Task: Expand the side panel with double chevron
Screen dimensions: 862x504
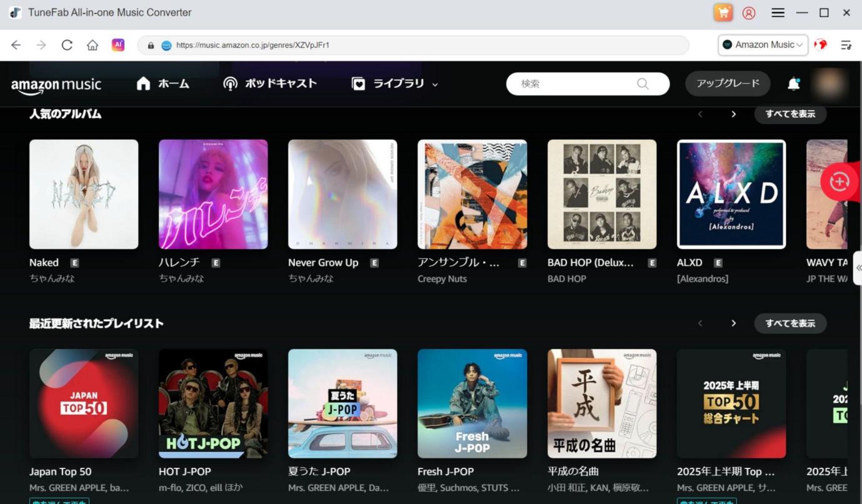Action: click(858, 267)
